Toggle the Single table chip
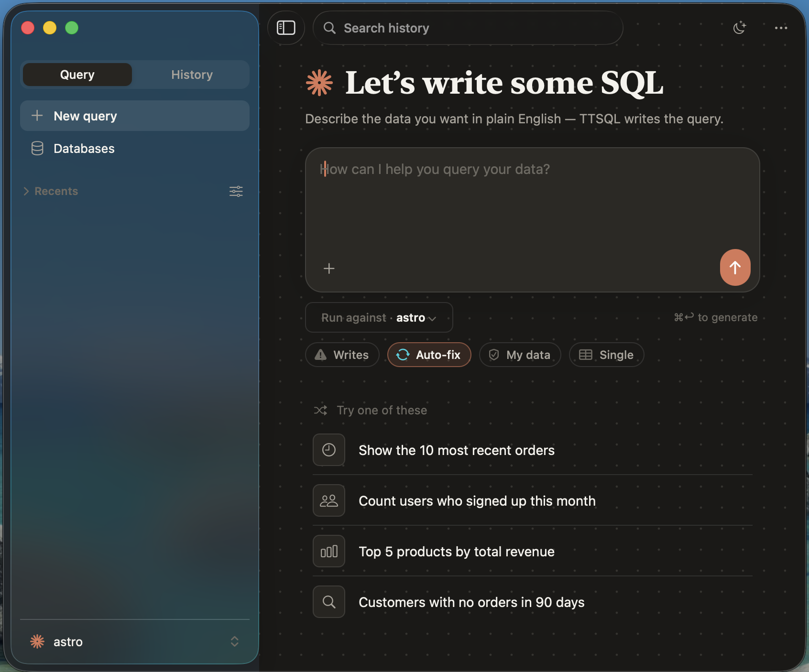The width and height of the screenshot is (809, 672). 606,355
